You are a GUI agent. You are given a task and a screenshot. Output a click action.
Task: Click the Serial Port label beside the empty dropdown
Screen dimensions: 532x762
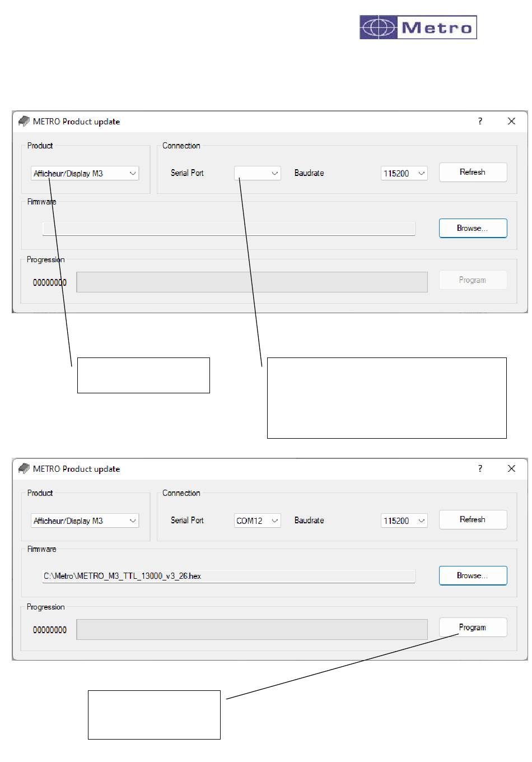[187, 173]
